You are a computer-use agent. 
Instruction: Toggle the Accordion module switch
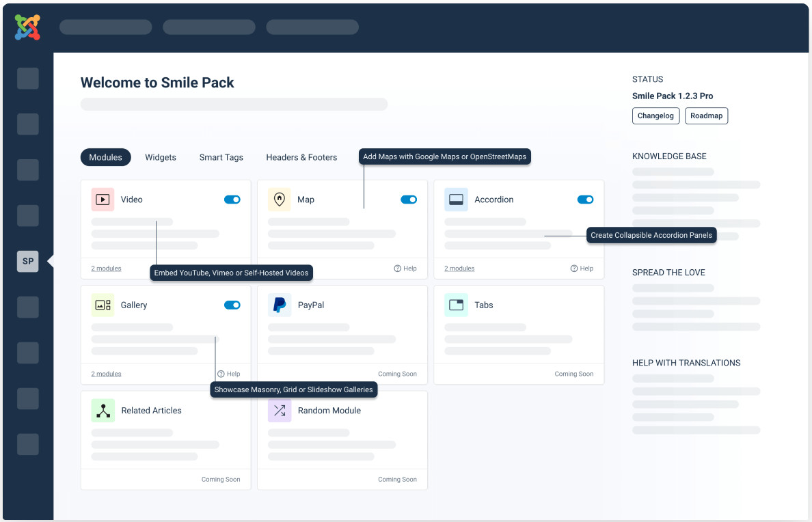[x=585, y=200]
